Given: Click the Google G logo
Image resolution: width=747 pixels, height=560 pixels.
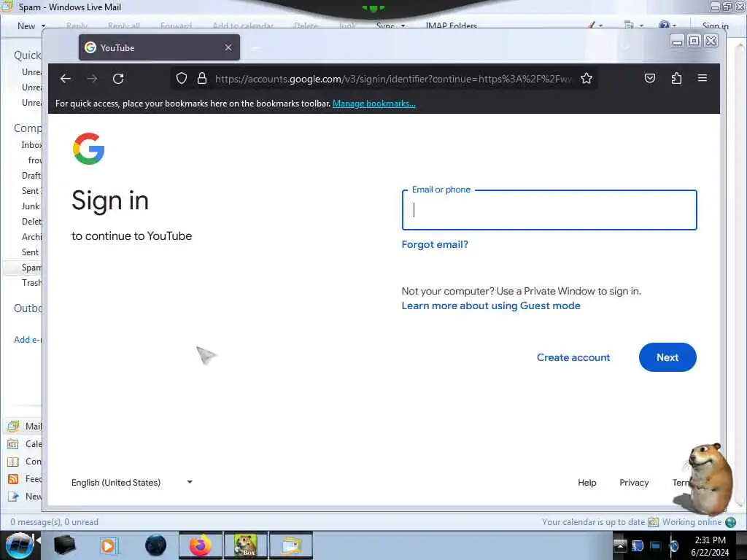Looking at the screenshot, I should click(88, 149).
